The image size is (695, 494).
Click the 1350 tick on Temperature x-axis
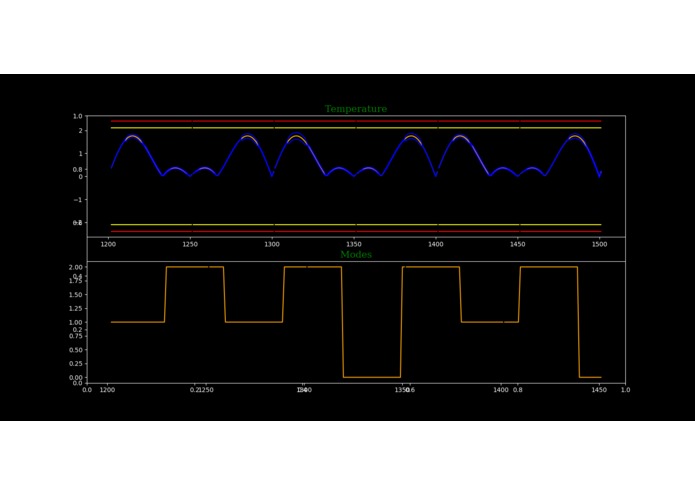pyautogui.click(x=354, y=245)
